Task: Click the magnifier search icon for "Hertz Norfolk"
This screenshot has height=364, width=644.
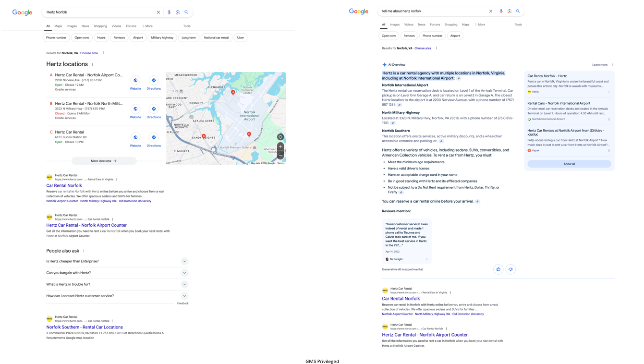Action: coord(186,12)
